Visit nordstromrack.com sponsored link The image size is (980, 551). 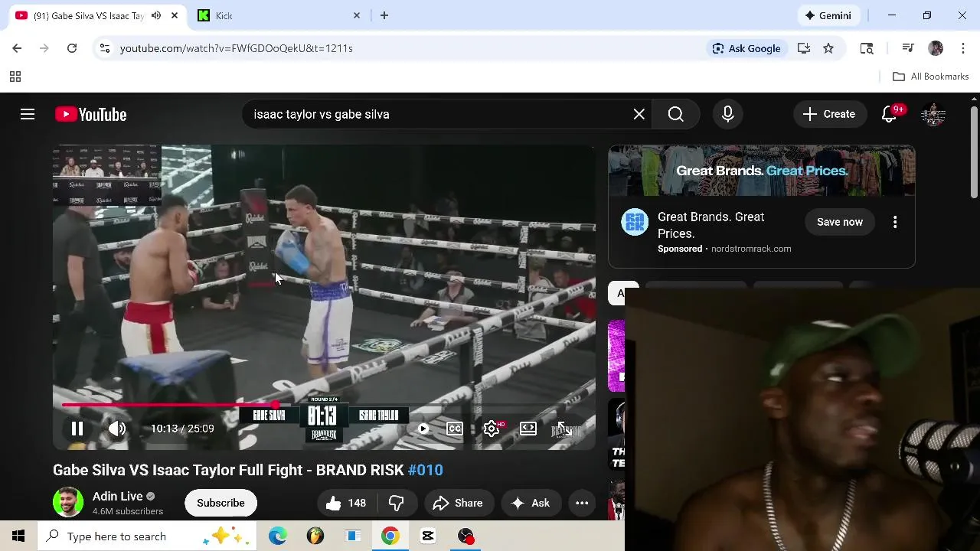751,249
